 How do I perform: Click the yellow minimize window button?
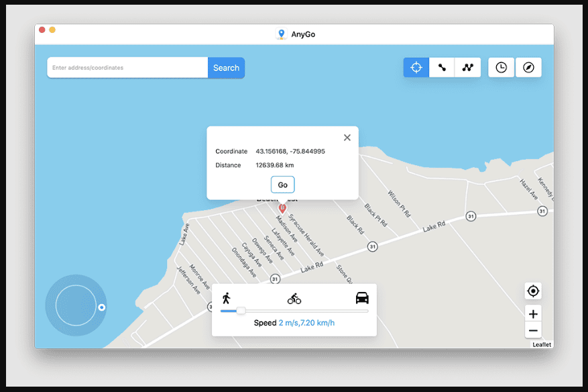[x=52, y=30]
